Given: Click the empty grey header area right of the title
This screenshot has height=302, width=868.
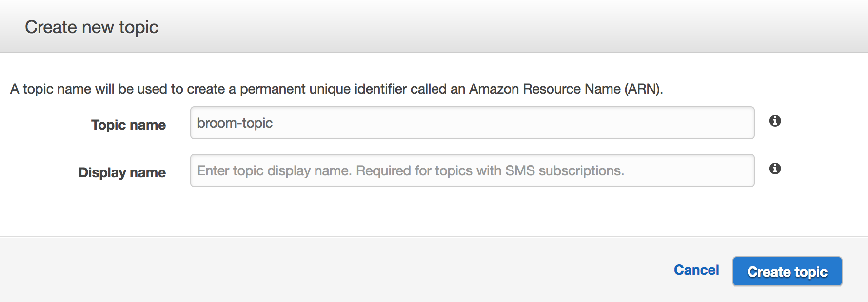Looking at the screenshot, I should point(488,27).
